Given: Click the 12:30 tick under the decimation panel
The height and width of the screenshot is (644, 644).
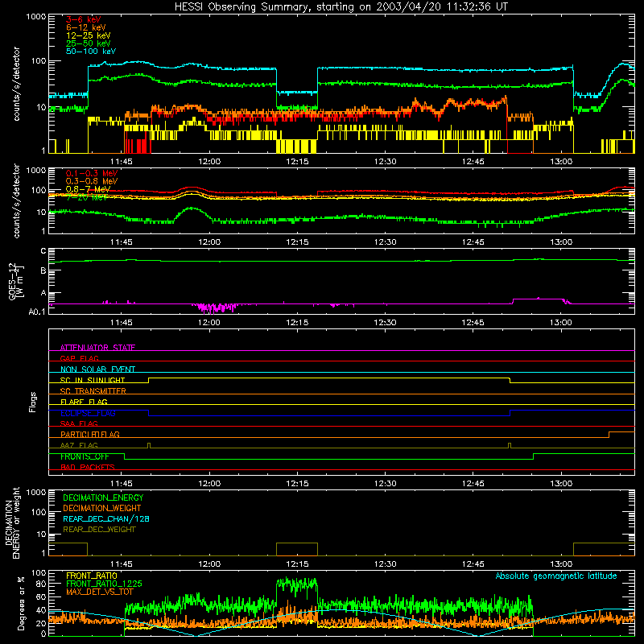Looking at the screenshot, I should [386, 564].
